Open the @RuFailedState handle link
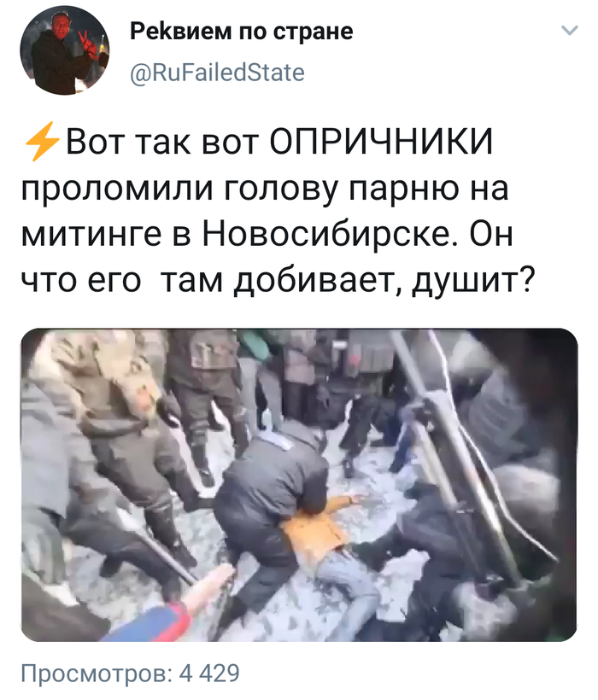This screenshot has width=598, height=700. pyautogui.click(x=218, y=73)
